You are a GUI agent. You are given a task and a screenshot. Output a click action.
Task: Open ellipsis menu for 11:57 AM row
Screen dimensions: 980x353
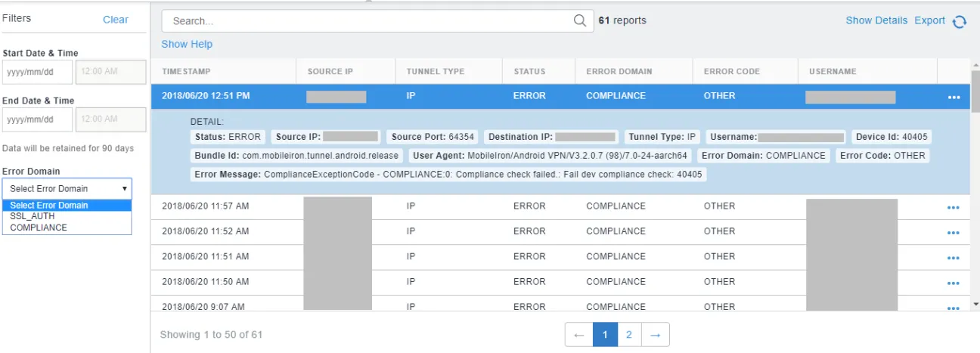[953, 207]
